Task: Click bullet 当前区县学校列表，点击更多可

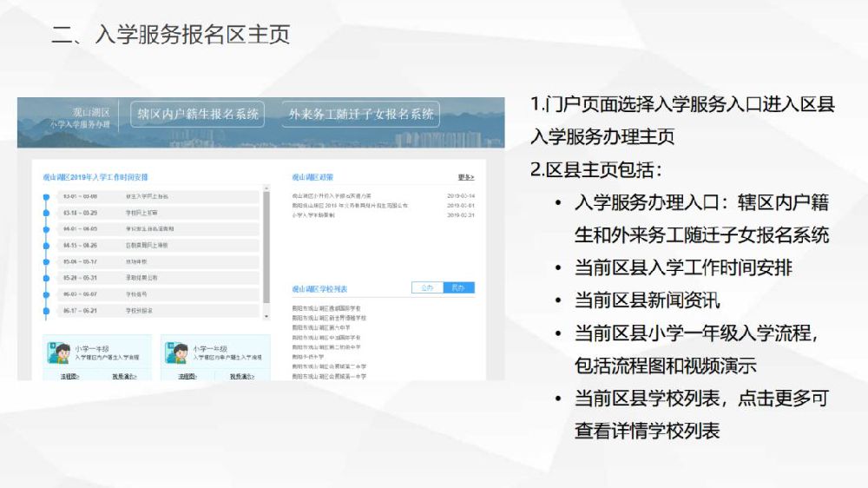Action: point(702,399)
